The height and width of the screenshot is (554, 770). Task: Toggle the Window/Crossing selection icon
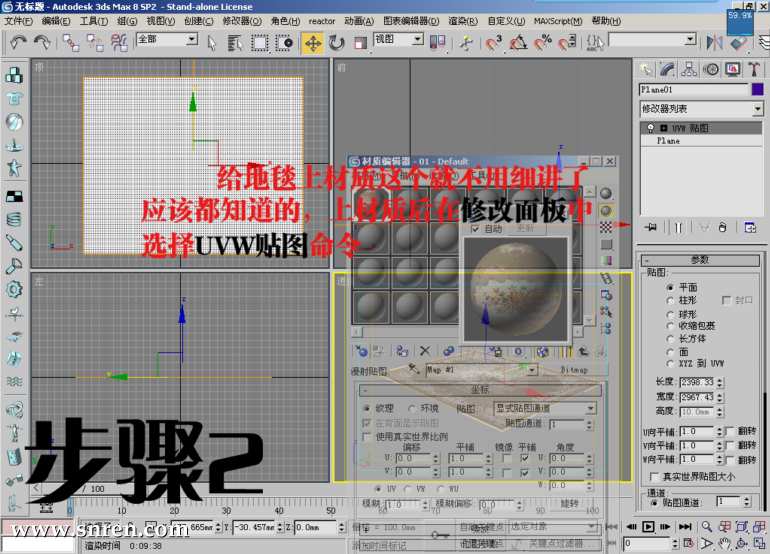284,43
